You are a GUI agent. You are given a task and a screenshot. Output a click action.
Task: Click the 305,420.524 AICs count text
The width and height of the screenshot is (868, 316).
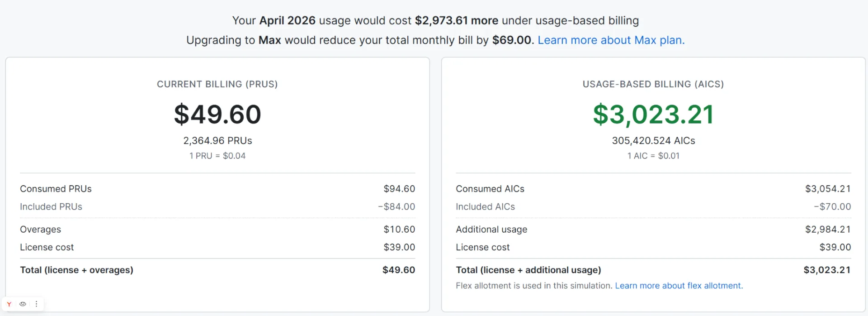(653, 141)
